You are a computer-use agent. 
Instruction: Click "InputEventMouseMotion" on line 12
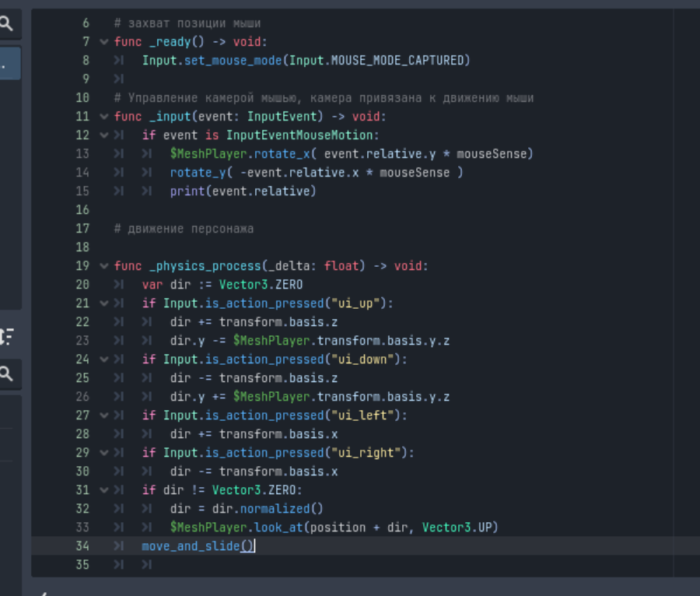[299, 135]
